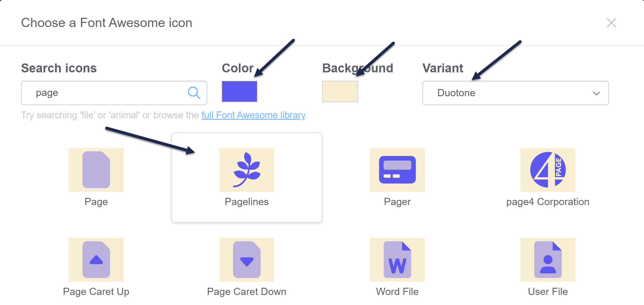Image resolution: width=644 pixels, height=305 pixels.
Task: Open the purple Color swatch picker
Action: pyautogui.click(x=239, y=91)
